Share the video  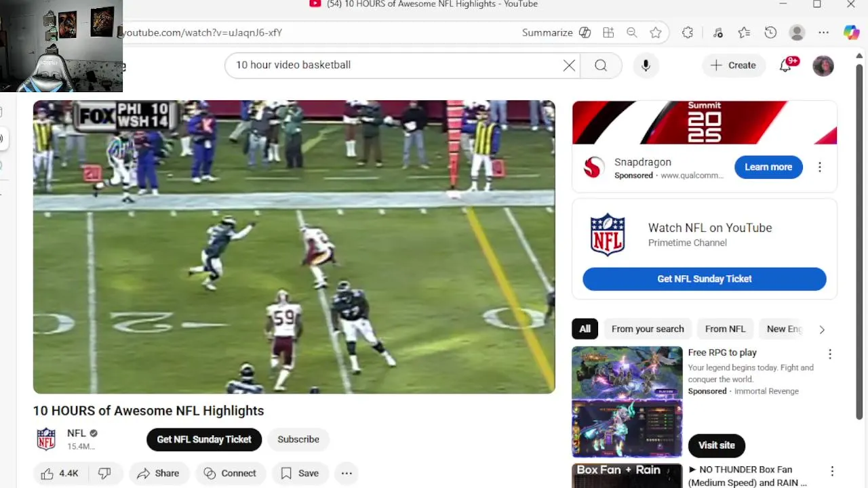click(159, 473)
